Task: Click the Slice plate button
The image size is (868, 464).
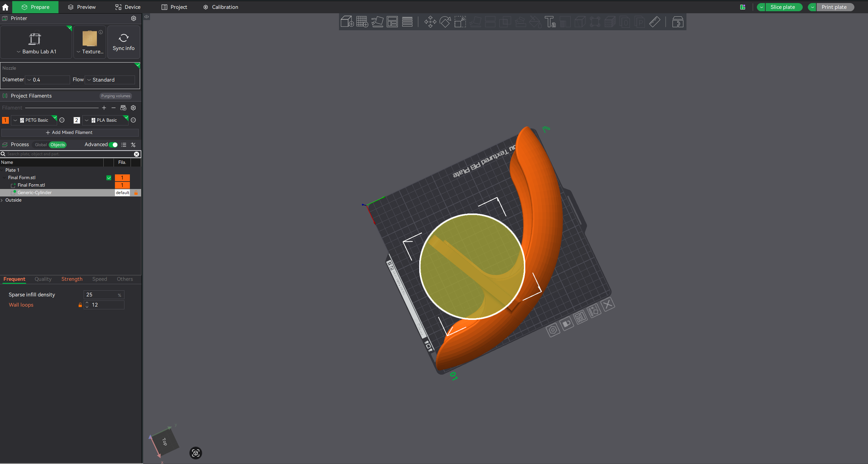Action: [x=784, y=7]
